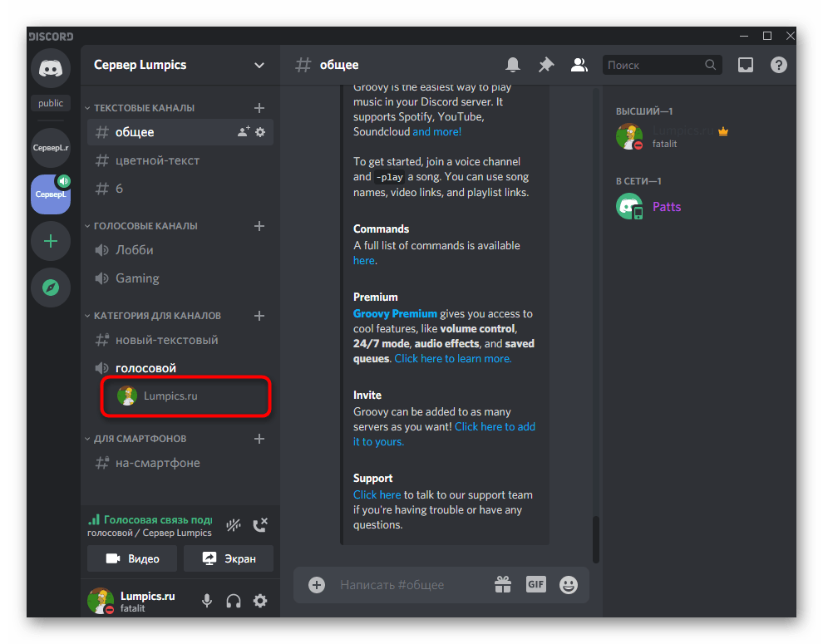Collapse the ГОЛОСОВЫЕ КАНАЛЫ category
This screenshot has height=644, width=823.
[145, 226]
